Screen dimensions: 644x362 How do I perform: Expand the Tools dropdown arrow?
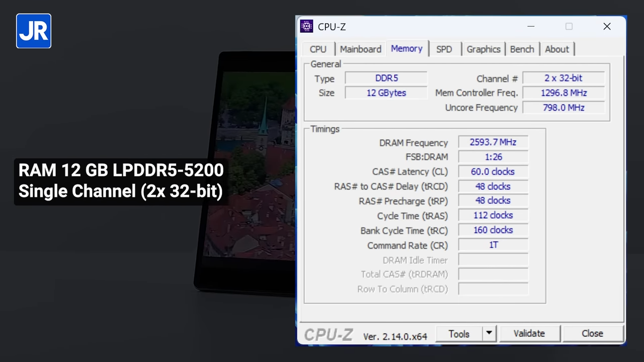pos(489,334)
